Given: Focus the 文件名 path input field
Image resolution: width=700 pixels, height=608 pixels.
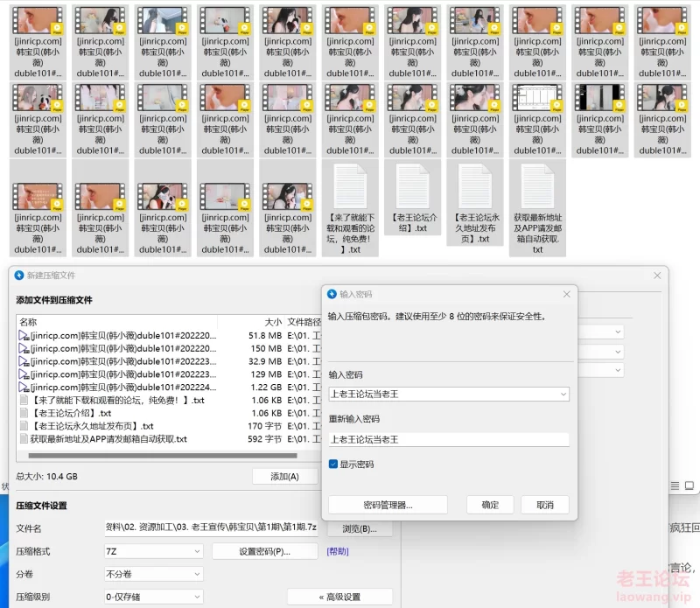Looking at the screenshot, I should tap(211, 528).
